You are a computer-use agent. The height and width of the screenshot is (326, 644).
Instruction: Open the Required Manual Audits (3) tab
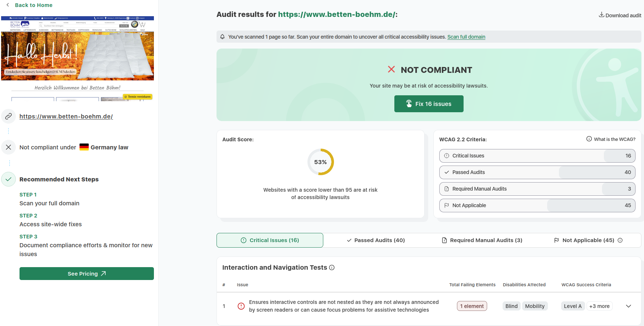[x=482, y=240]
